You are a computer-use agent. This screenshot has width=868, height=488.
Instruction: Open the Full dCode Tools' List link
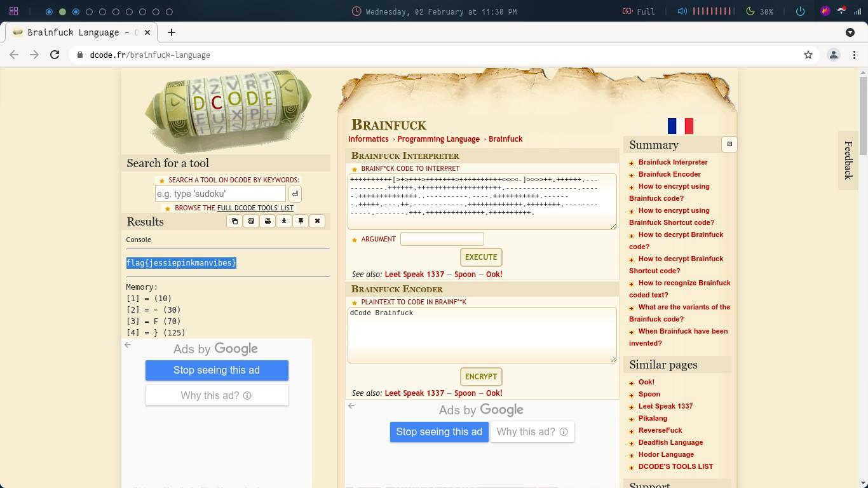[255, 208]
